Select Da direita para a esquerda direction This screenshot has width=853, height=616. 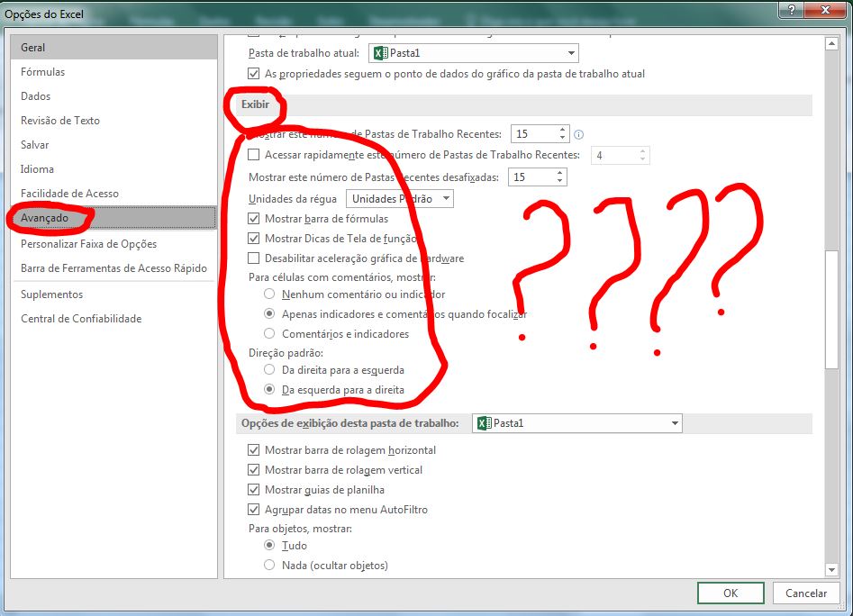click(x=268, y=369)
